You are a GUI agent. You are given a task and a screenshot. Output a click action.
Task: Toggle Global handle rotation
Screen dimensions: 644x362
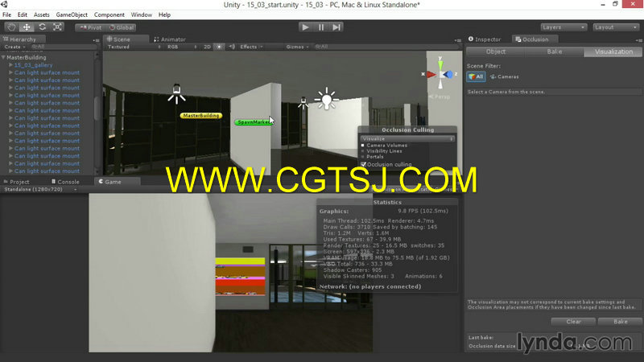(x=122, y=27)
